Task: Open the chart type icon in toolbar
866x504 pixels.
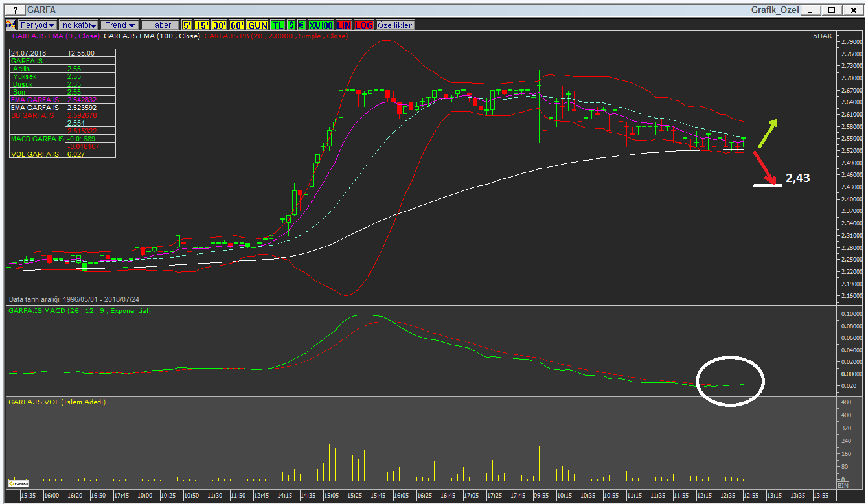Action: 10,25
